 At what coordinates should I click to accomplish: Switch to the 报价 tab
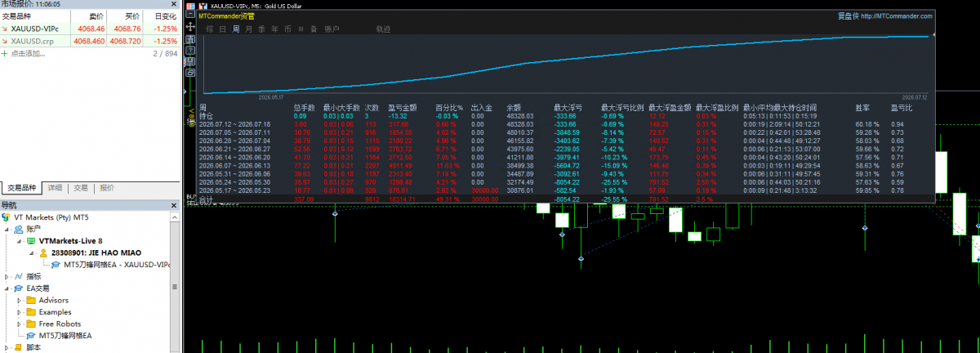click(107, 187)
